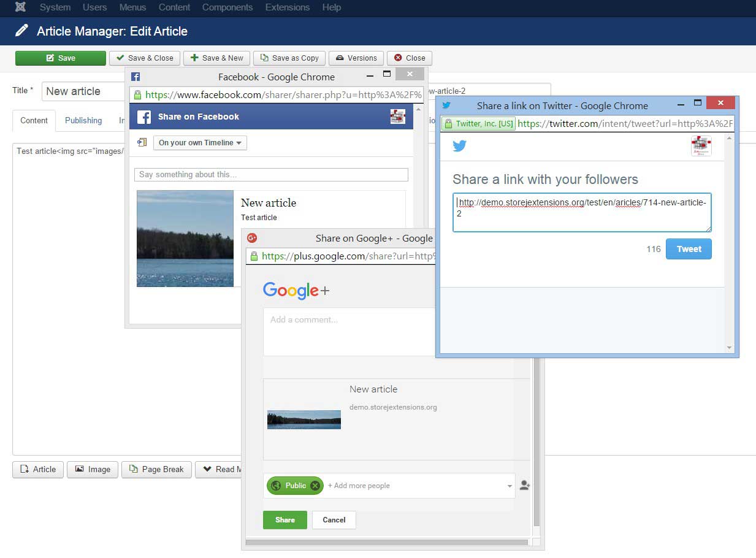Click the Google+ vertical scrollbar
The image size is (756, 558).
pyautogui.click(x=537, y=443)
